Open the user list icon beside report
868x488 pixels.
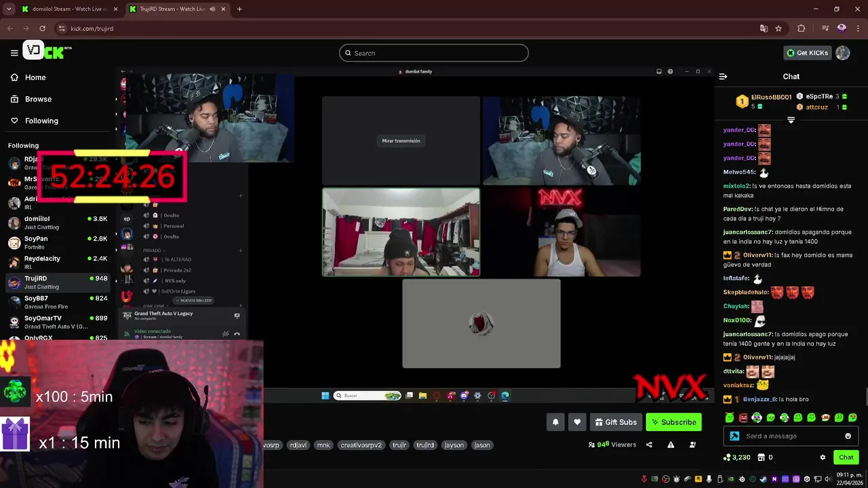[x=692, y=445]
